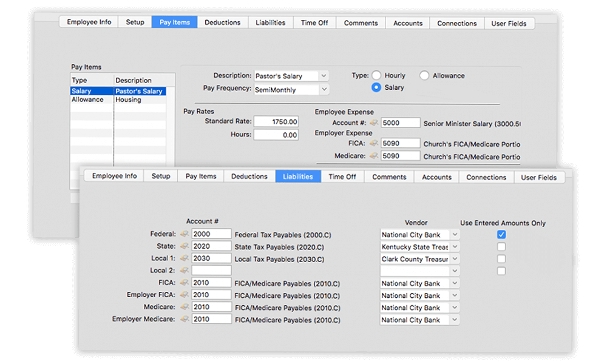Select the Hourly type radio button
This screenshot has height=364, width=607.
[376, 75]
